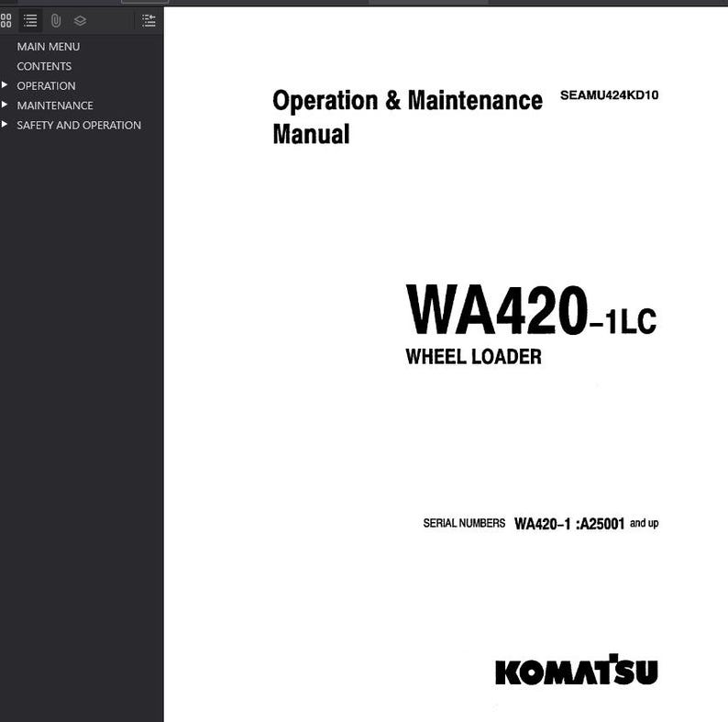Expand the OPERATION bookmark arrow

(x=5, y=85)
